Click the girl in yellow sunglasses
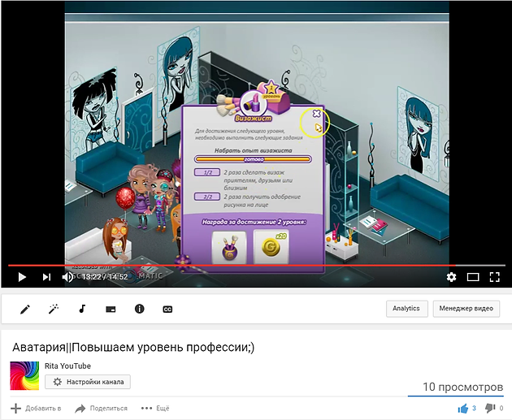This screenshot has width=512, height=420. pos(117,240)
